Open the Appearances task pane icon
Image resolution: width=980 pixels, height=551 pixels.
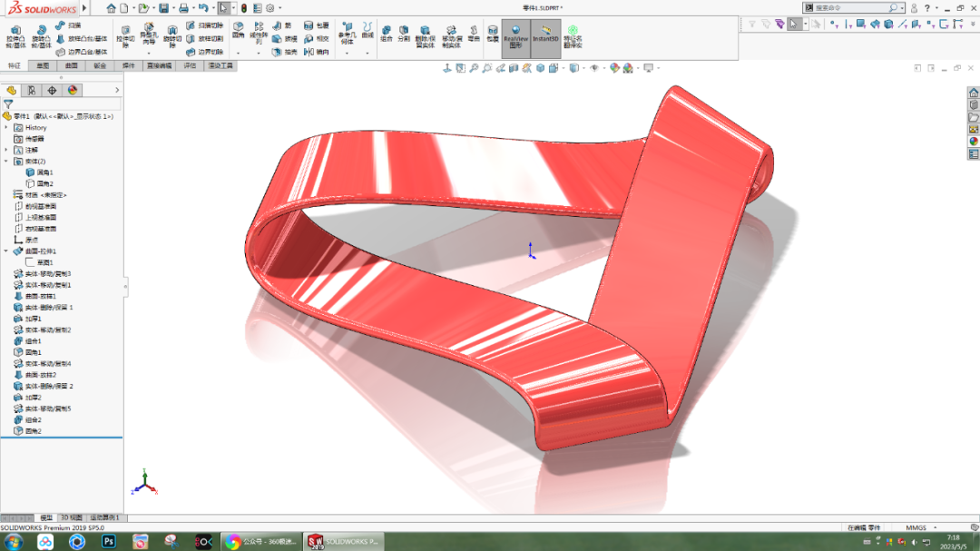point(974,141)
